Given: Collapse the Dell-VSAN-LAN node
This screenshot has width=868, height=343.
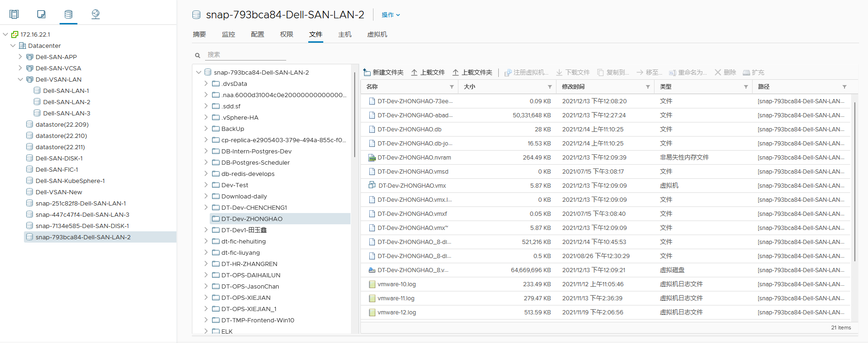Looking at the screenshot, I should [x=20, y=79].
